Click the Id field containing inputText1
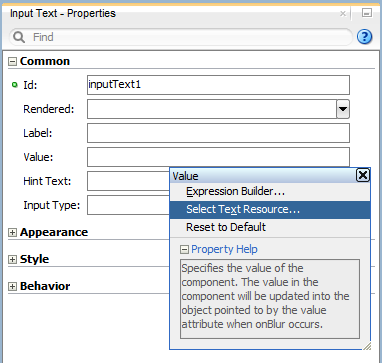This screenshot has height=363, width=382. (218, 85)
